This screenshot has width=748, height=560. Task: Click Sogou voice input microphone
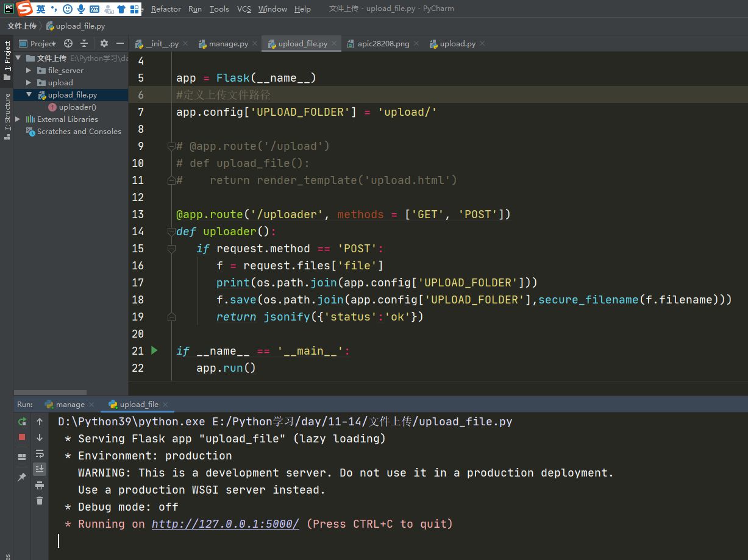[80, 9]
